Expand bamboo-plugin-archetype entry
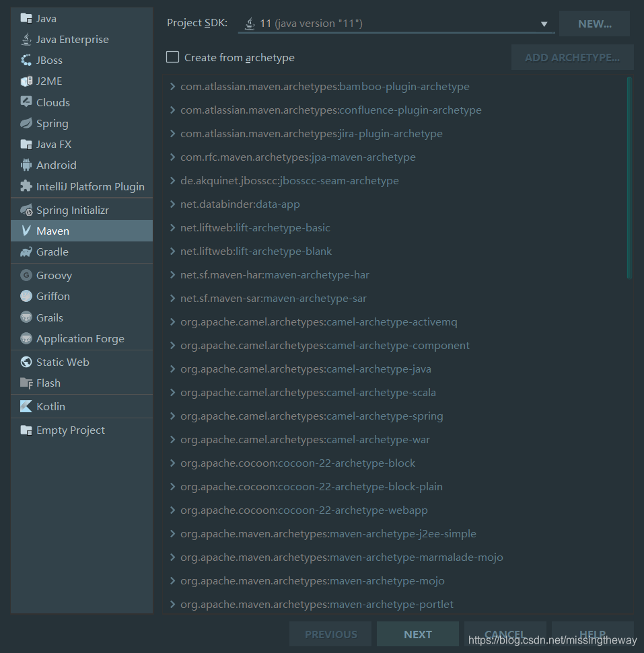This screenshot has width=644, height=653. (x=172, y=86)
